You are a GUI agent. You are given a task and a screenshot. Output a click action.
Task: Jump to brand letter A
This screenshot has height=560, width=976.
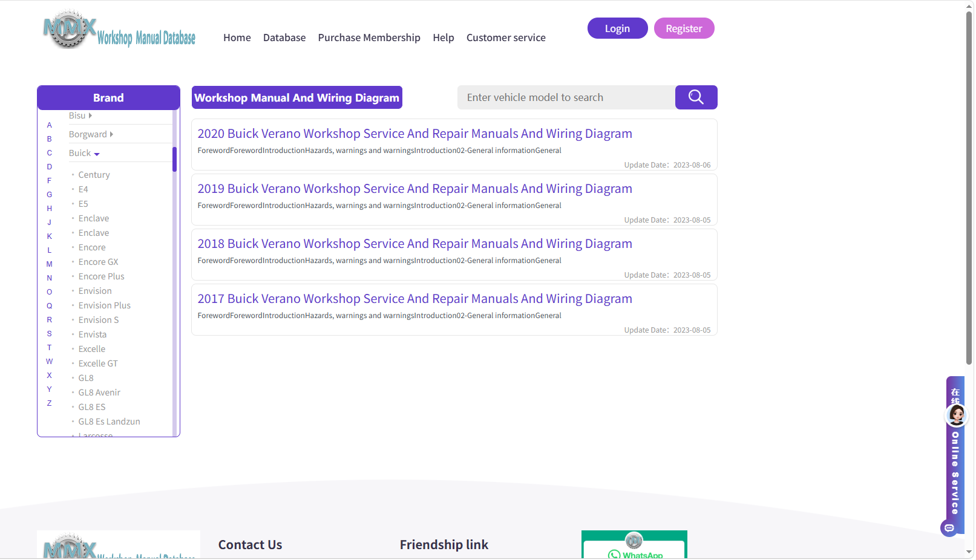coord(50,125)
